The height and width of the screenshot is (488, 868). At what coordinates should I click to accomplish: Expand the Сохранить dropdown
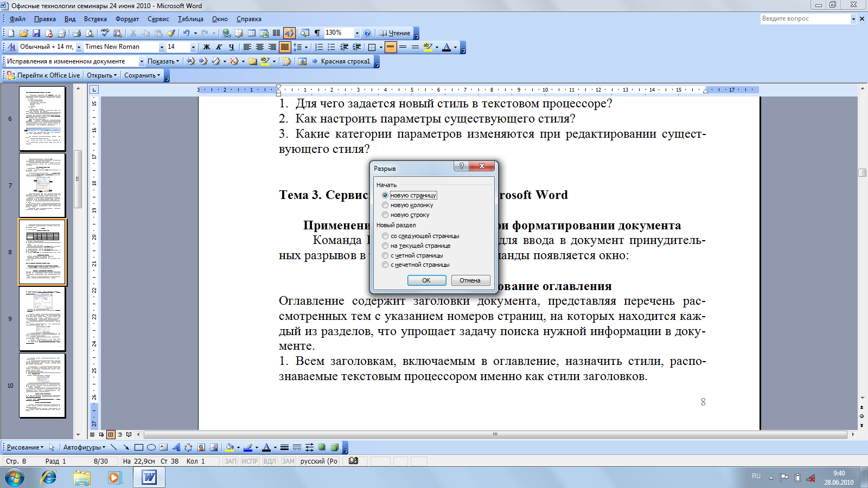[x=142, y=75]
